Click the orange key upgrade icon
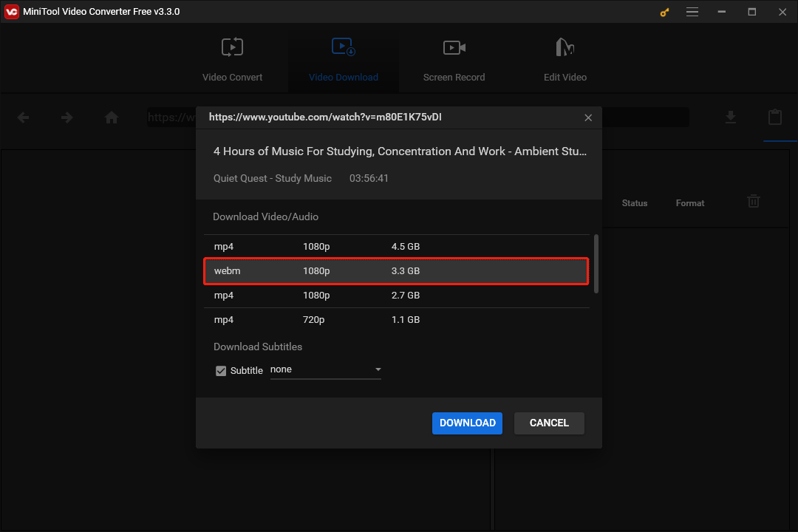Image resolution: width=798 pixels, height=532 pixels. coord(664,12)
